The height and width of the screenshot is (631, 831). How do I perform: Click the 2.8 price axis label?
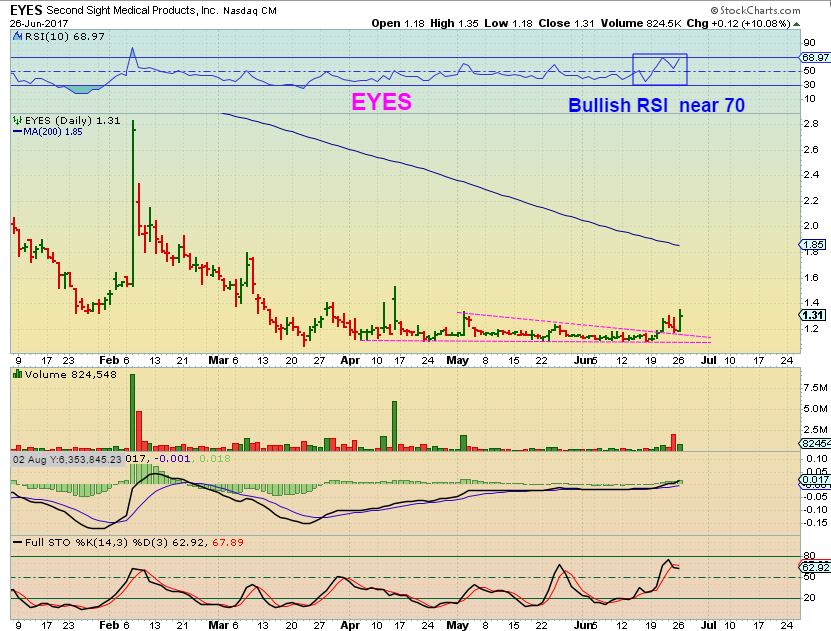point(811,124)
